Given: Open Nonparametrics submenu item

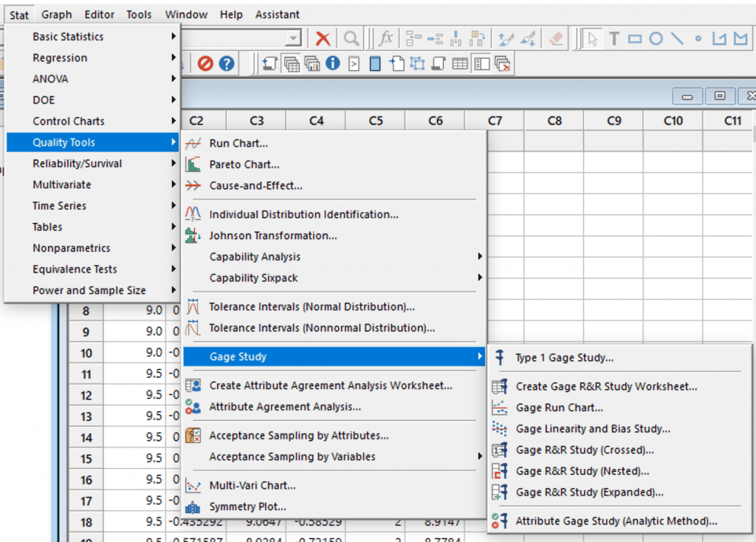Looking at the screenshot, I should [92, 248].
